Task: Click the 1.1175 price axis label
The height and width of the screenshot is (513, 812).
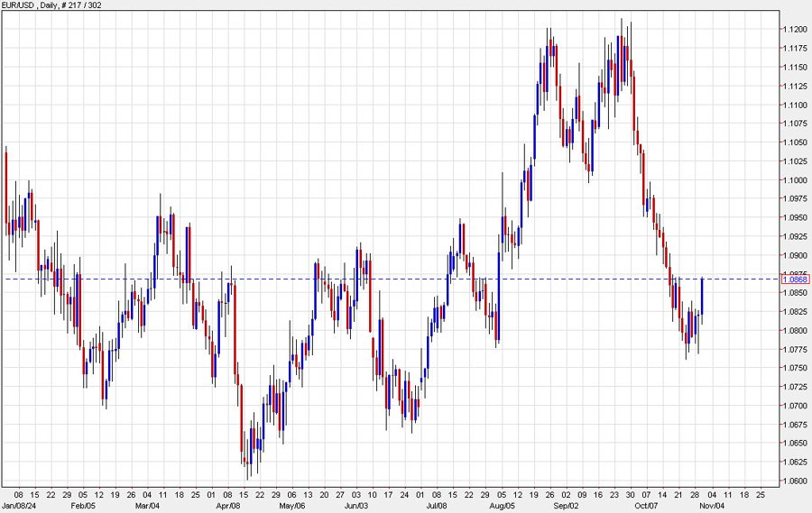Action: click(795, 49)
